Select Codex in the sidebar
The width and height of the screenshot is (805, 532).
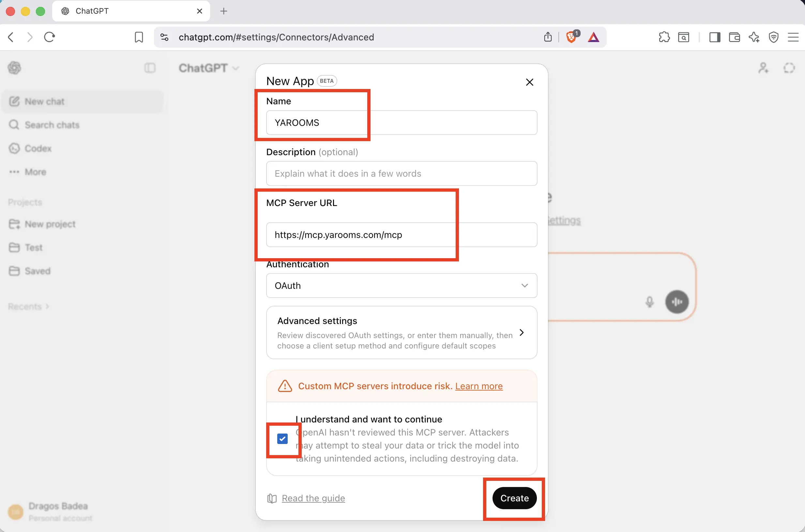pyautogui.click(x=38, y=148)
